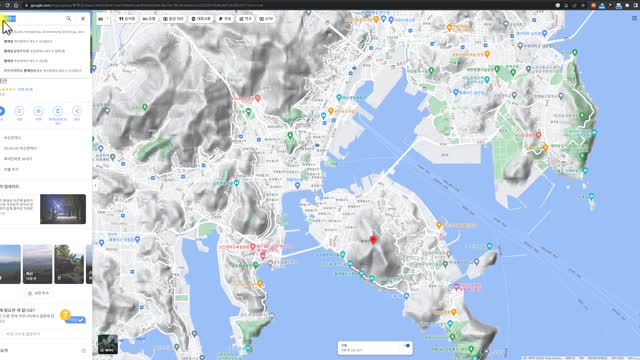640x360 pixels.
Task: Open the hamburger menu beside the category chips
Action: [100, 19]
